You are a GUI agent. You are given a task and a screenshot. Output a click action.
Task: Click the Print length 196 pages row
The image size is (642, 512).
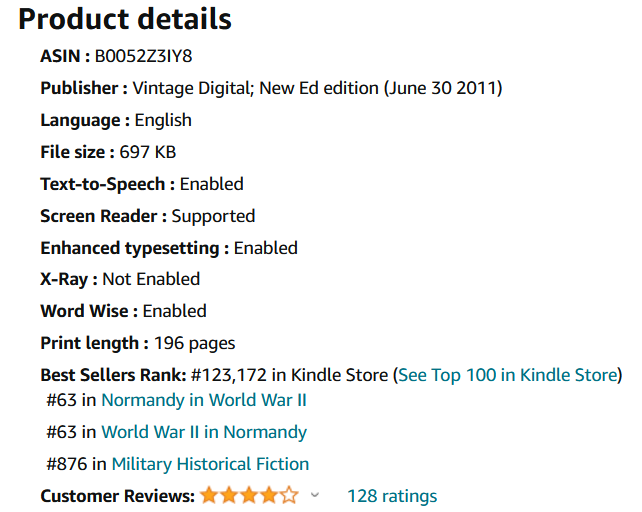point(138,343)
